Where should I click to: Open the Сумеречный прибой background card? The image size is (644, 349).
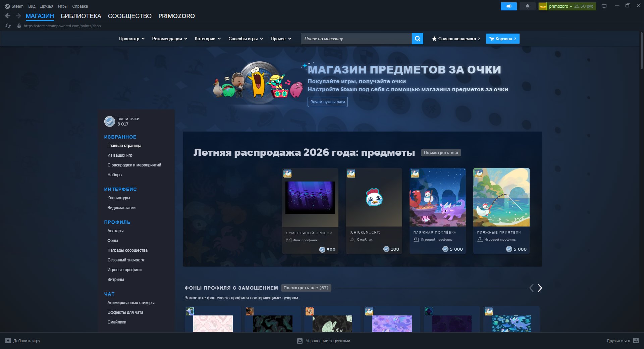(x=310, y=211)
